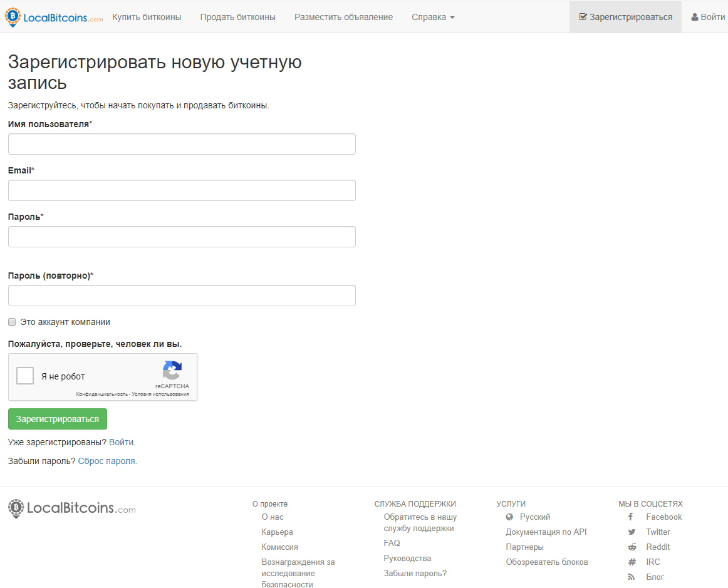
Task: Click the Twitter bird icon
Action: click(x=632, y=532)
